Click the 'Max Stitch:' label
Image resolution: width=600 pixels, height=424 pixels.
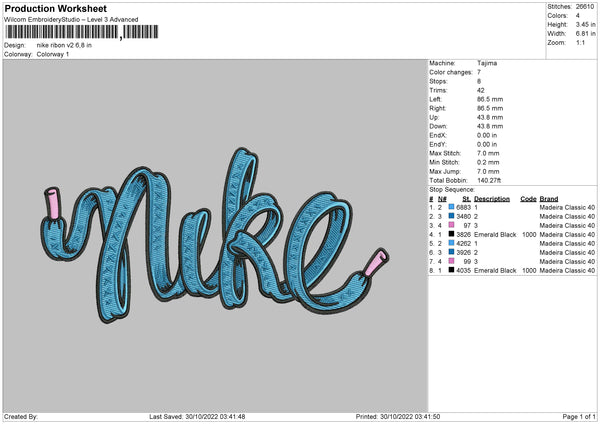pos(445,153)
